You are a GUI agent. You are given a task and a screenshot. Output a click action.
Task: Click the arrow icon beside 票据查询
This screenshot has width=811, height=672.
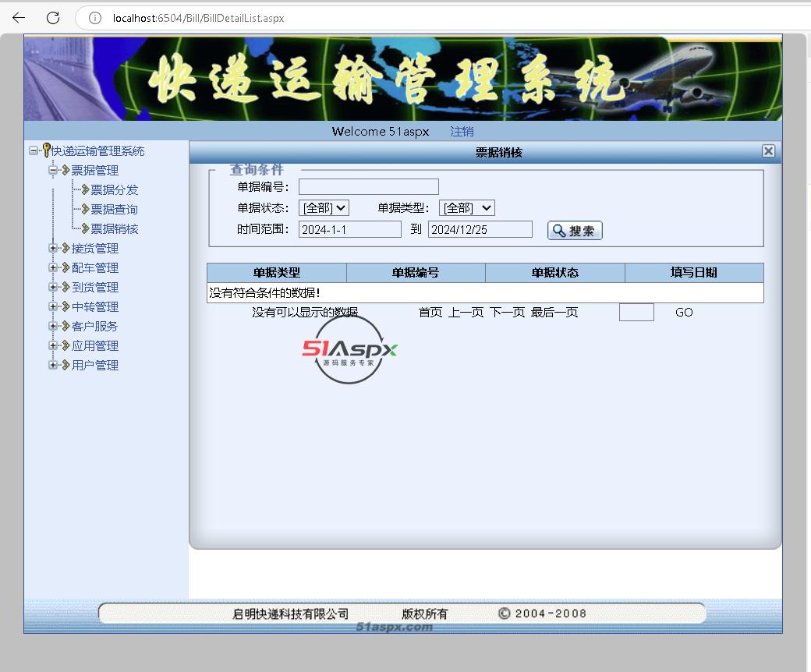(x=85, y=210)
